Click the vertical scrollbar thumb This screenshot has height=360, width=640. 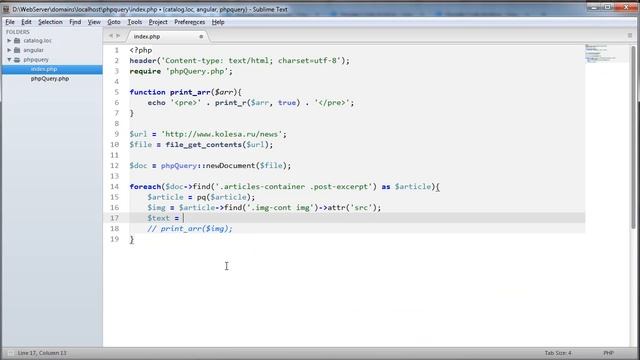click(633, 137)
